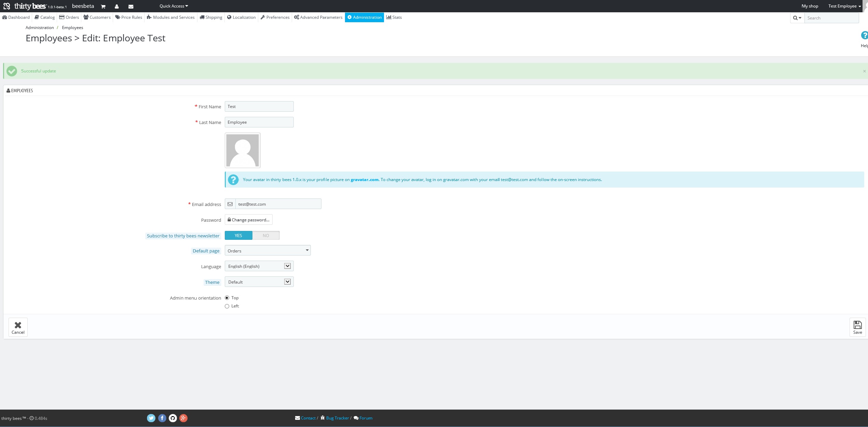Click the shopping cart icon in header
This screenshot has width=868, height=427.
[x=103, y=6]
